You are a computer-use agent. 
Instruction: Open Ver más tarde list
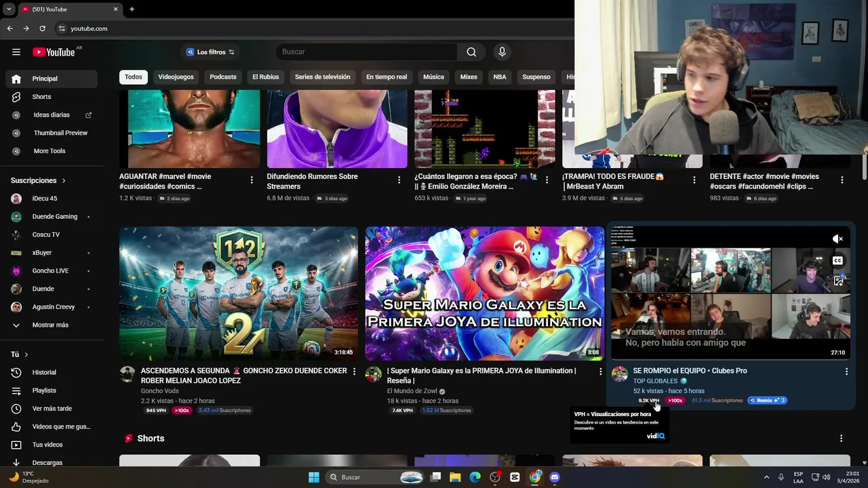point(52,409)
